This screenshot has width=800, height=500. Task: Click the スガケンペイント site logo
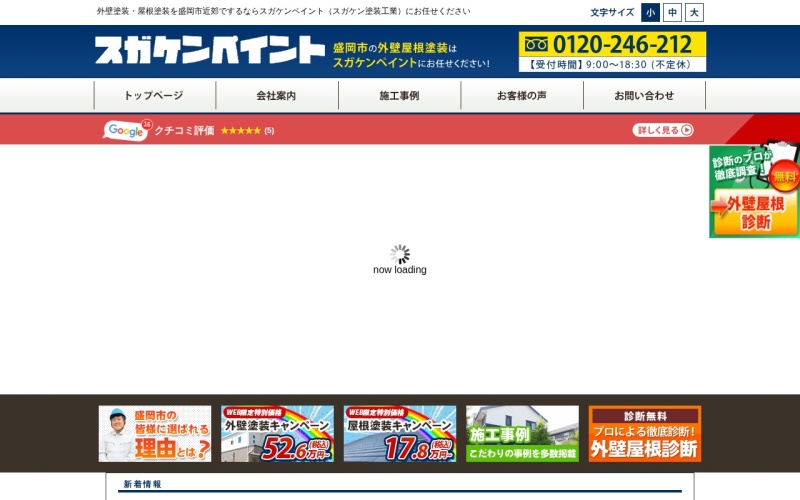tap(210, 50)
